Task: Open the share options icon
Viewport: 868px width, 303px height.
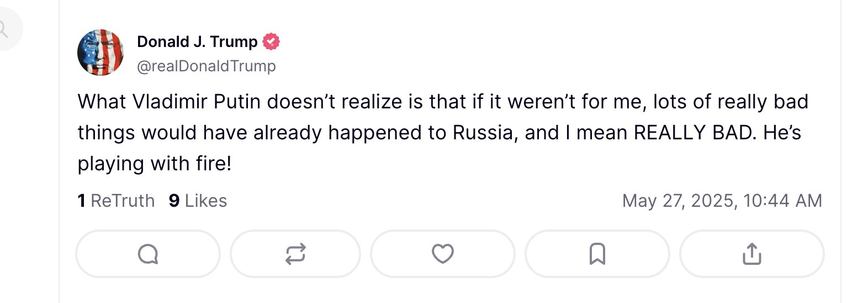Action: click(x=751, y=254)
